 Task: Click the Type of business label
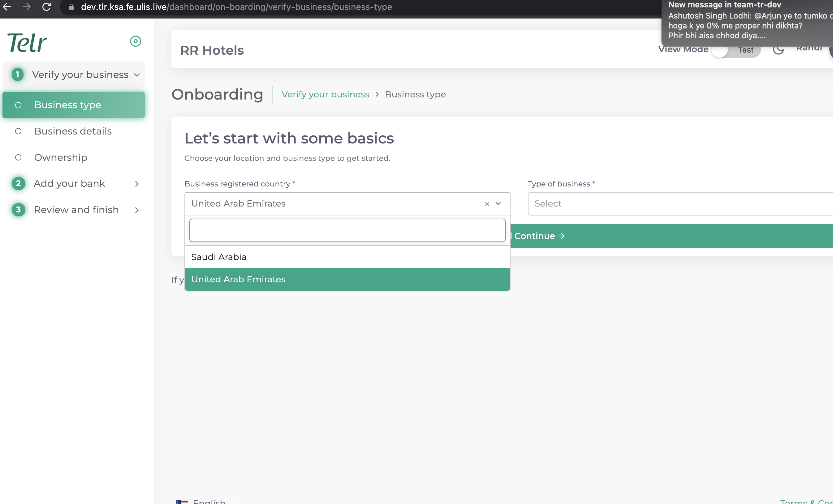pos(559,184)
